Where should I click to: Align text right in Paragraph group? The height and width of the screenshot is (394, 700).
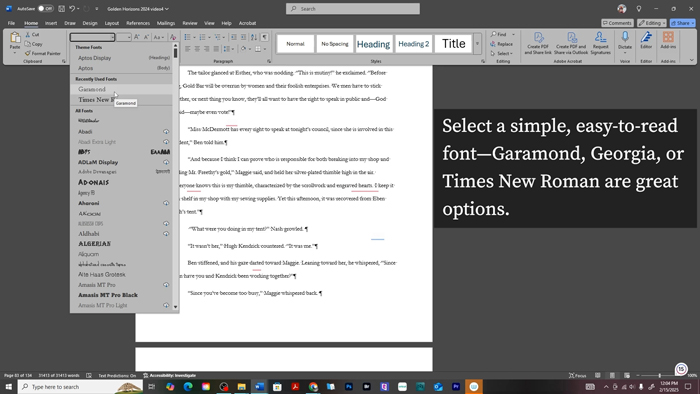[207, 49]
